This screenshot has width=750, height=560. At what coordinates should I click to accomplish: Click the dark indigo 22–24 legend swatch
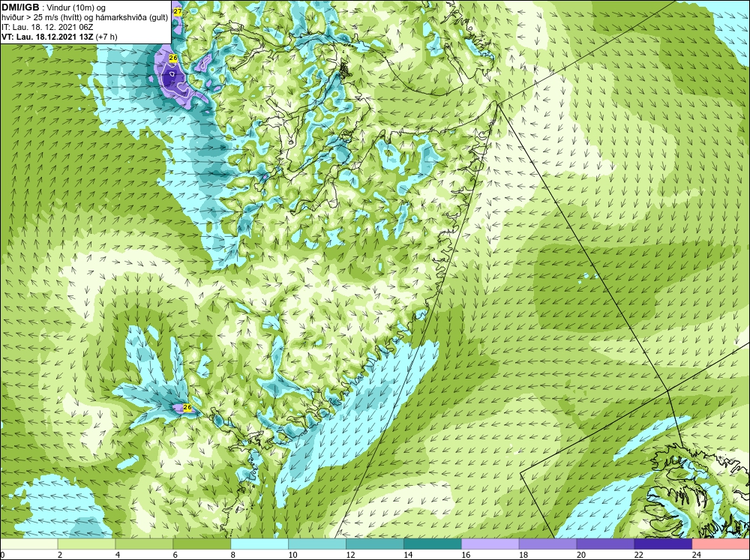(663, 544)
